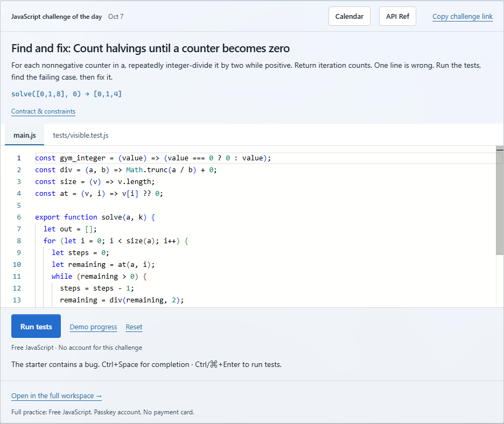The image size is (504, 424).
Task: Open the Calendar button
Action: pos(349,16)
